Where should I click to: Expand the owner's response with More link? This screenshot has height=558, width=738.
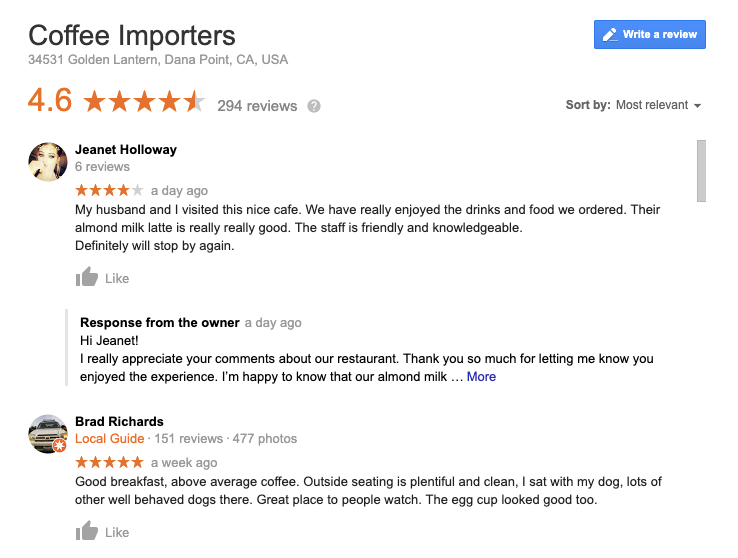point(481,377)
